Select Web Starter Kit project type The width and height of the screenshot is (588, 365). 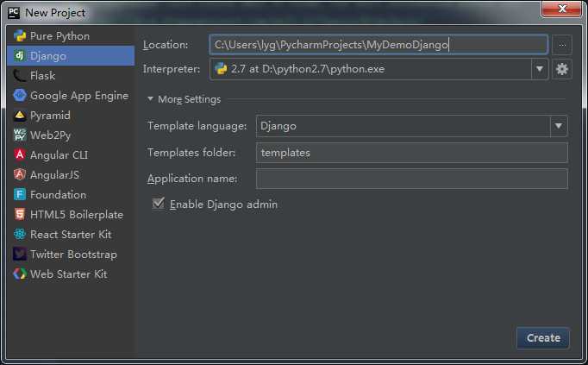[68, 274]
